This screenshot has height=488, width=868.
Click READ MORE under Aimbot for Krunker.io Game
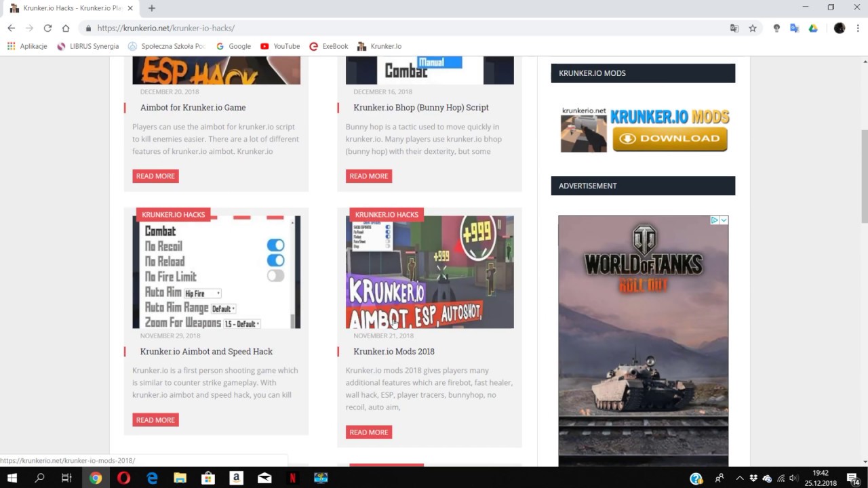click(155, 176)
